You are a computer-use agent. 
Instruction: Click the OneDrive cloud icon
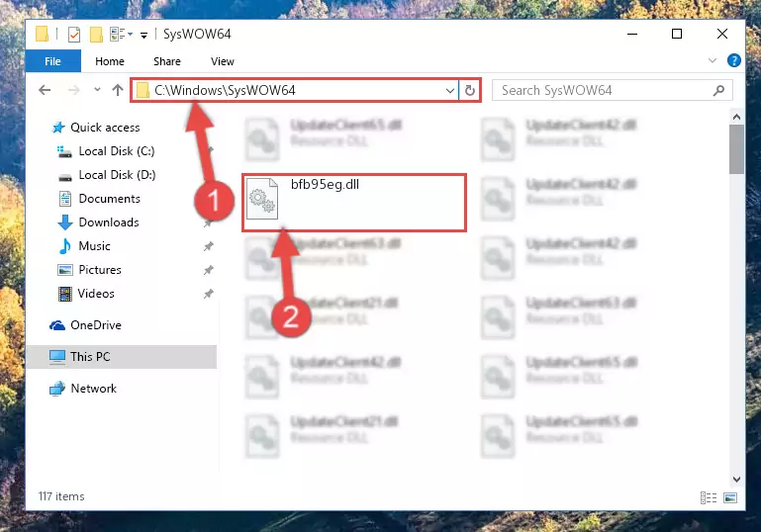point(56,325)
